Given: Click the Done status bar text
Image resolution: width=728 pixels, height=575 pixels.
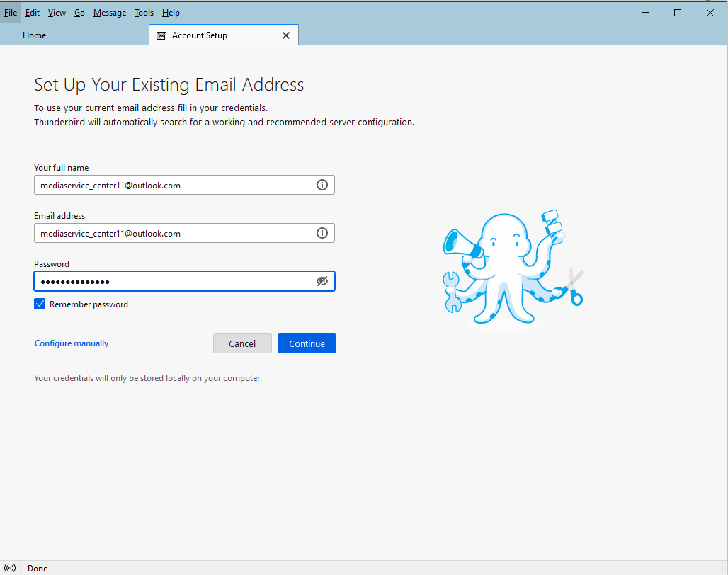Looking at the screenshot, I should 37,568.
